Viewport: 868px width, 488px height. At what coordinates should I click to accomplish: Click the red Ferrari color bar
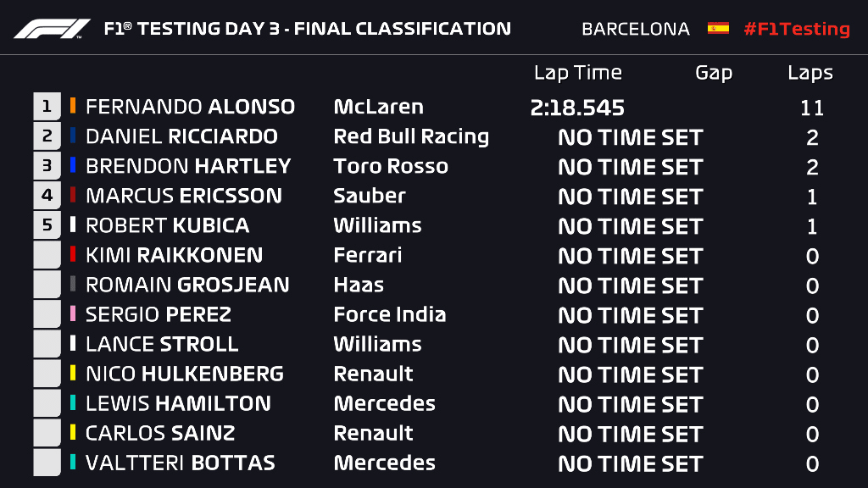pyautogui.click(x=73, y=255)
